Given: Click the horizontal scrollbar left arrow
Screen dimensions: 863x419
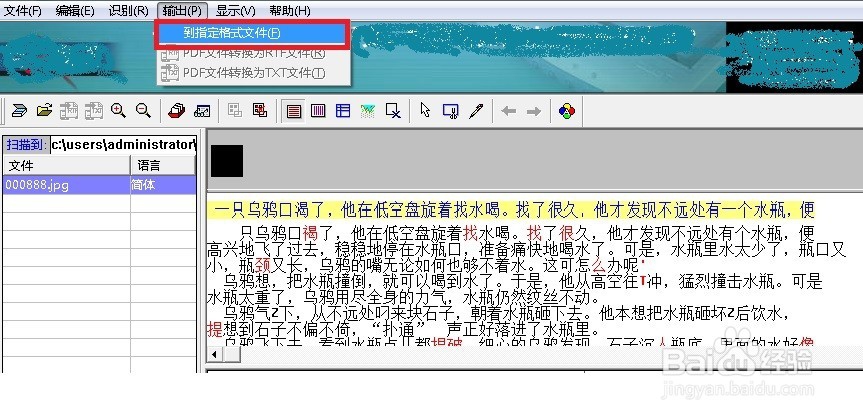Looking at the screenshot, I should click(215, 355).
